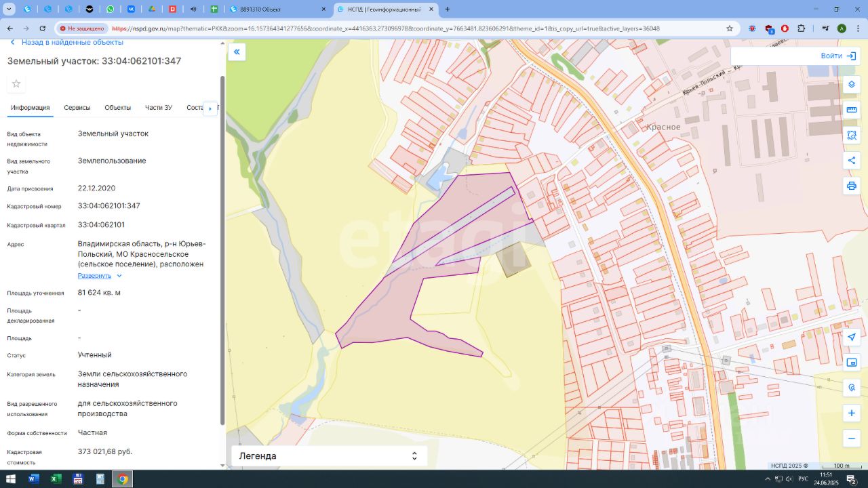Click the Войти login button
The height and width of the screenshot is (488, 868).
coord(837,56)
